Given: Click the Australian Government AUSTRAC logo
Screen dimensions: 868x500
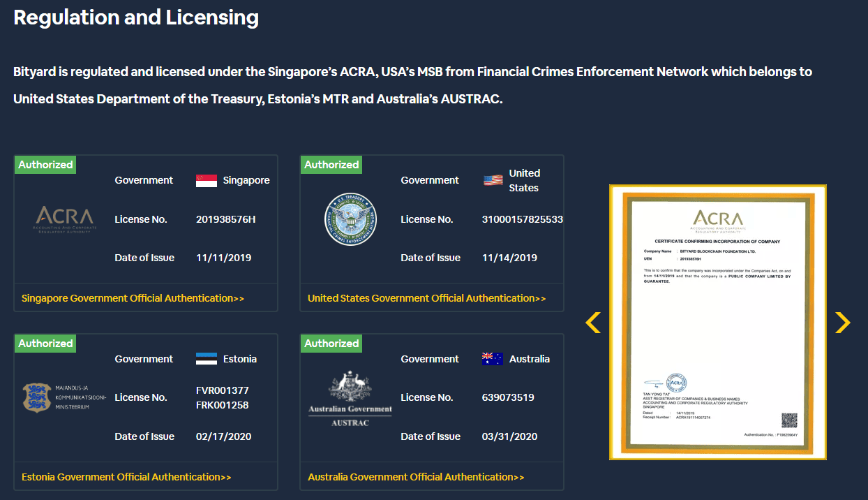Looking at the screenshot, I should (350, 398).
